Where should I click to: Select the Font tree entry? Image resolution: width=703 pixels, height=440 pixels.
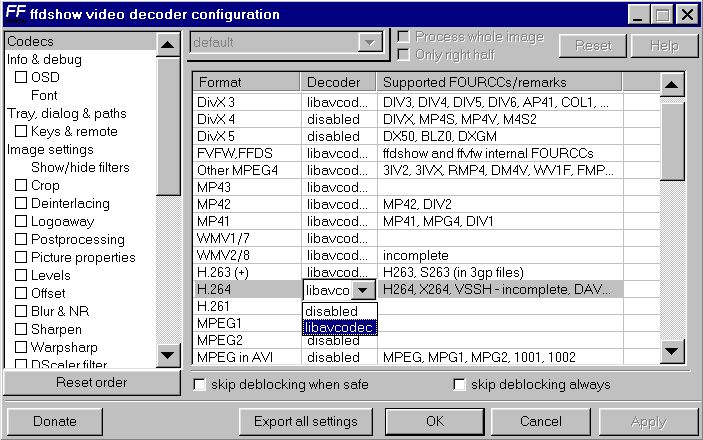[44, 95]
